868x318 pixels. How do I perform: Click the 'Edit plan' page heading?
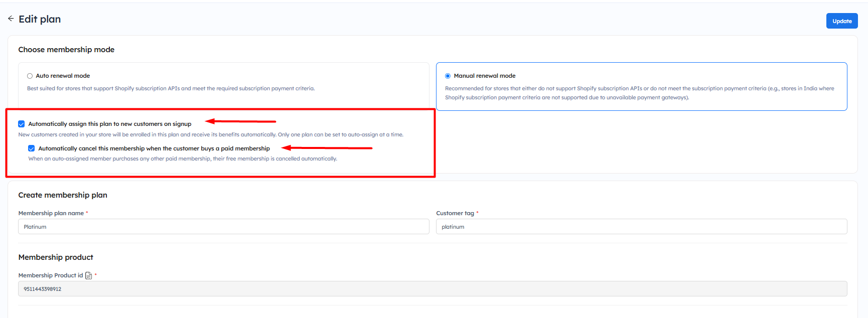click(40, 19)
